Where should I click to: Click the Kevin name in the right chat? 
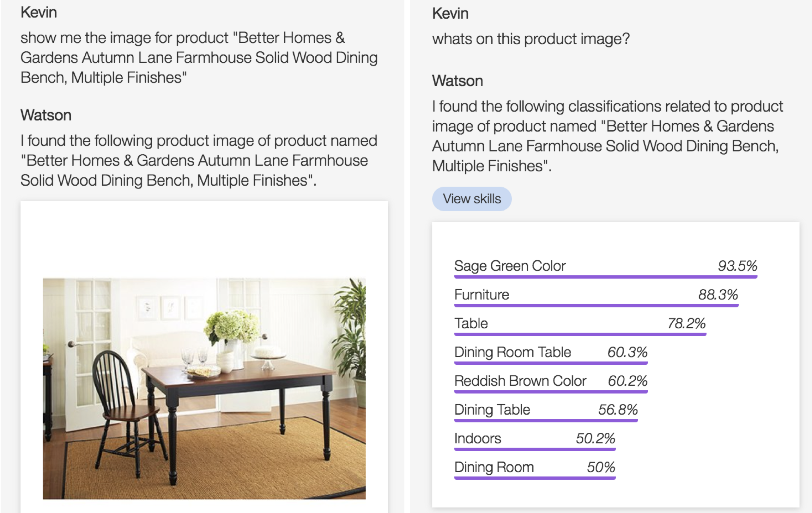[x=450, y=14]
